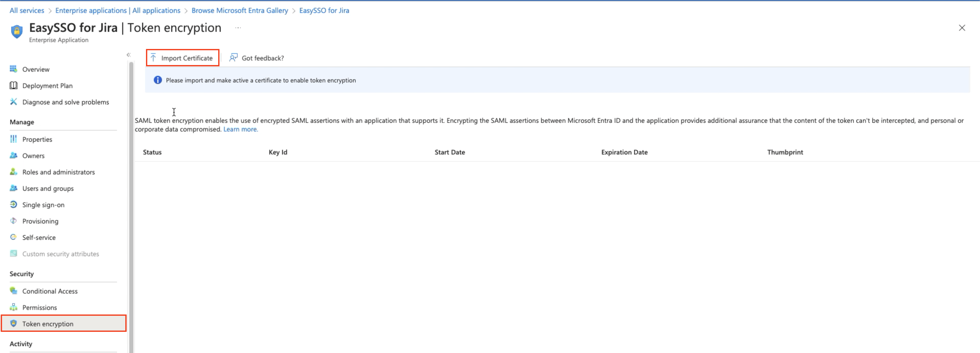Click the Thumbprint column header
This screenshot has height=353, width=980.
[785, 152]
